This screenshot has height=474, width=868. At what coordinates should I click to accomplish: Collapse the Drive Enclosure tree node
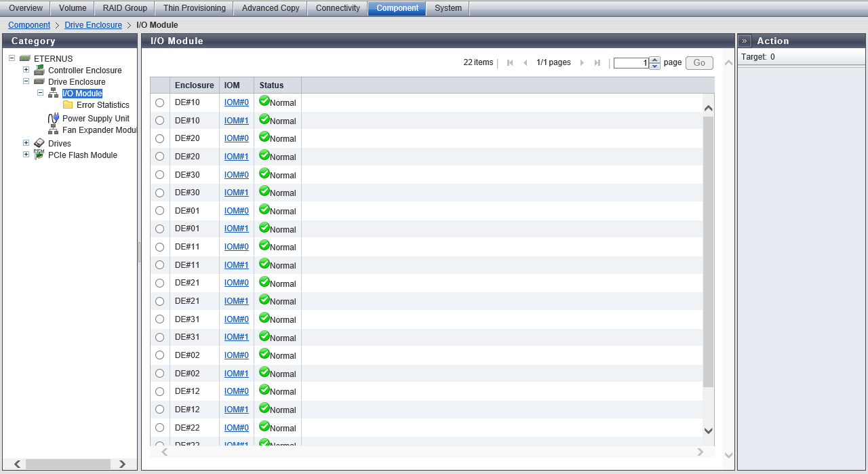(x=26, y=81)
